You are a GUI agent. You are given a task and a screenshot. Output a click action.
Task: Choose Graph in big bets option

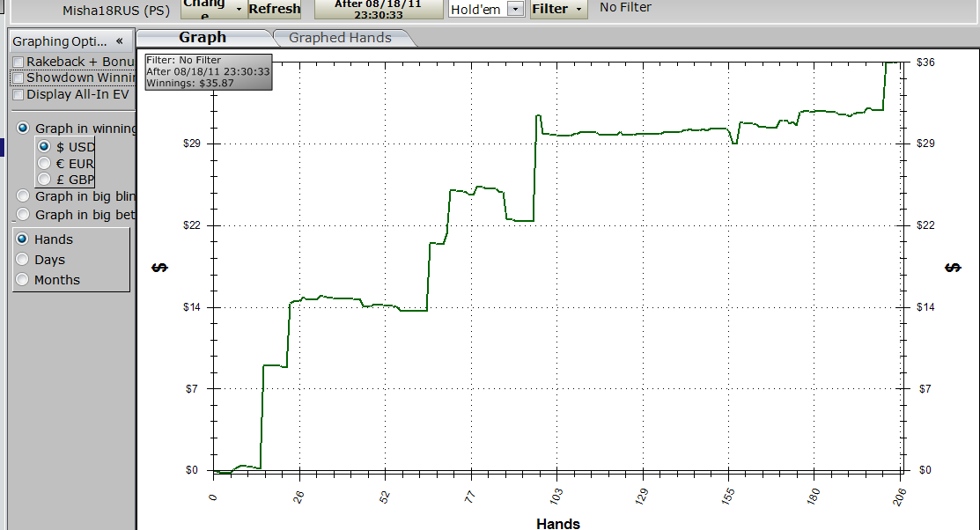[x=24, y=215]
